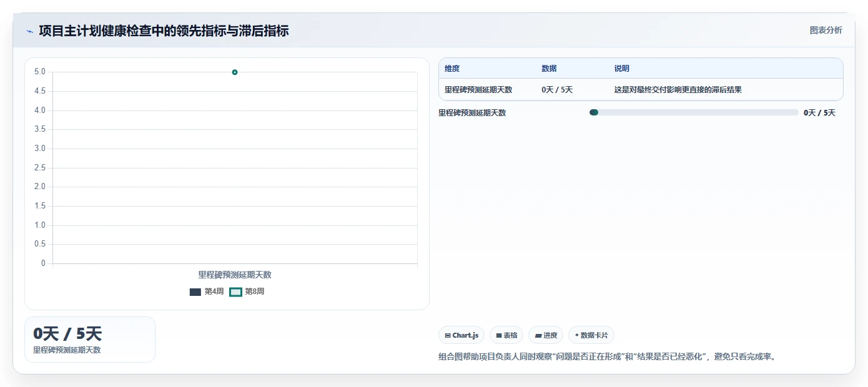Click the 里程碑预测延期天数 progress row label
The image size is (868, 387).
(472, 113)
